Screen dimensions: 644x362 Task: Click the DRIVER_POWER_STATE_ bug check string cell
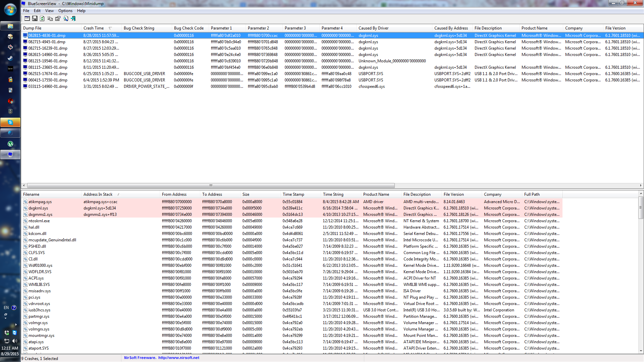coord(146,86)
